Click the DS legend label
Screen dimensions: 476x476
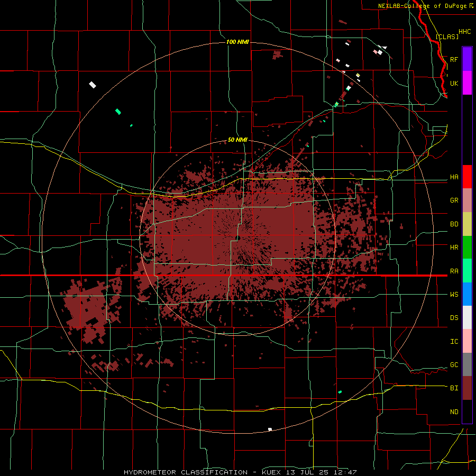point(454,318)
